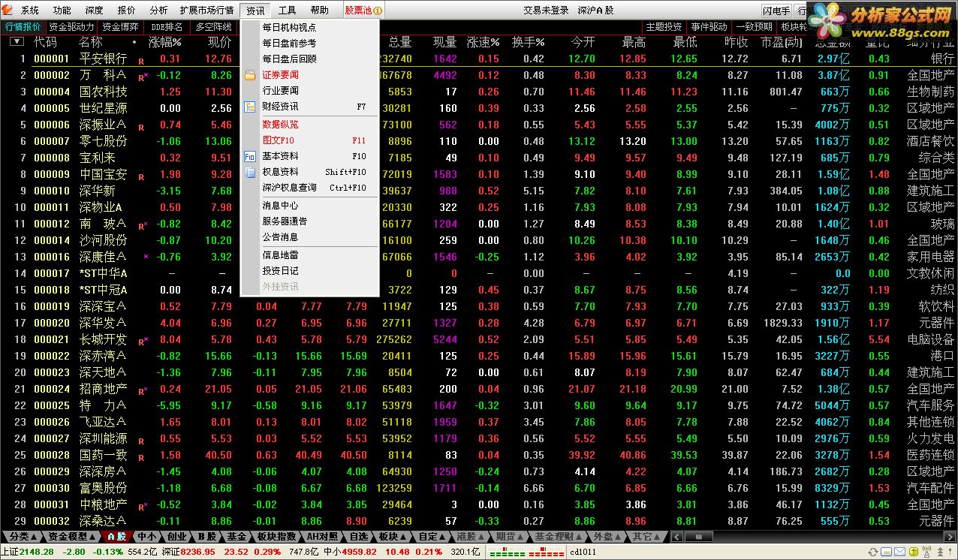This screenshot has width=958, height=560.
Task: Click the 上证 index value in the status bar
Action: pos(36,552)
